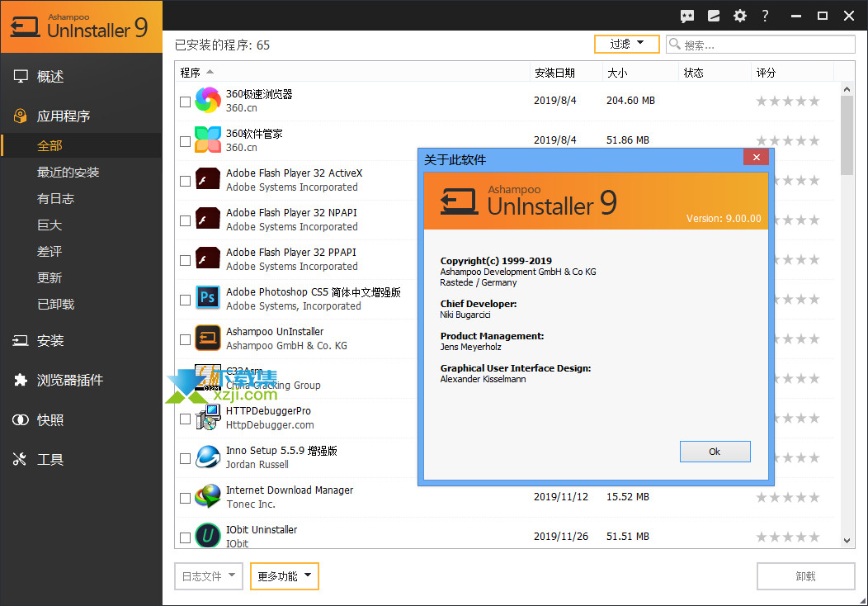Image resolution: width=868 pixels, height=606 pixels.
Task: Click Adobe Flash Player 32 PPAPI icon
Action: (208, 258)
